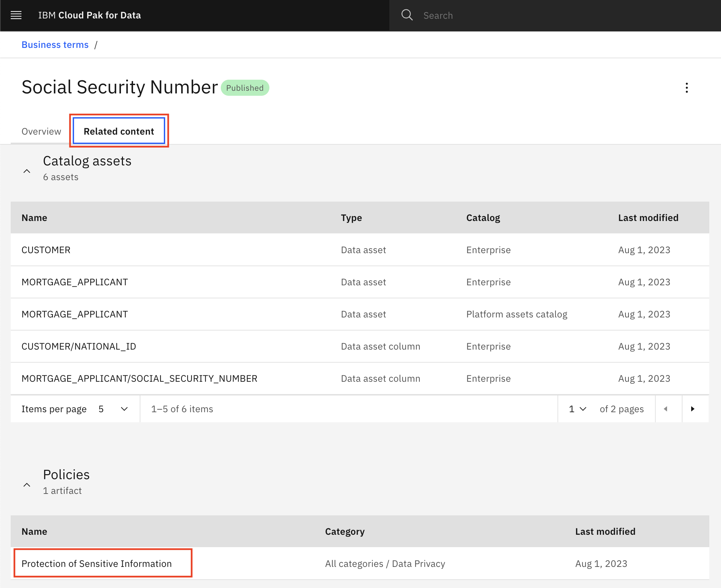This screenshot has width=721, height=588.
Task: Click the catalog table Name column header
Action: click(35, 218)
